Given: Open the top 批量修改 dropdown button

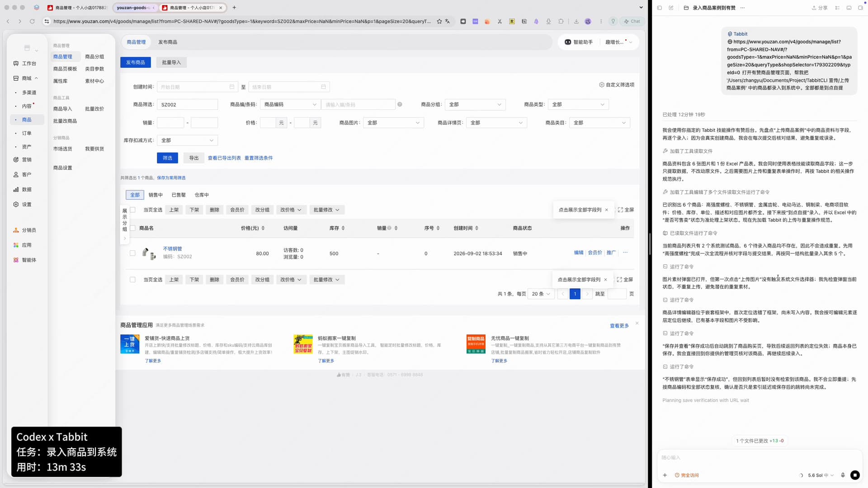Looking at the screenshot, I should pos(326,210).
